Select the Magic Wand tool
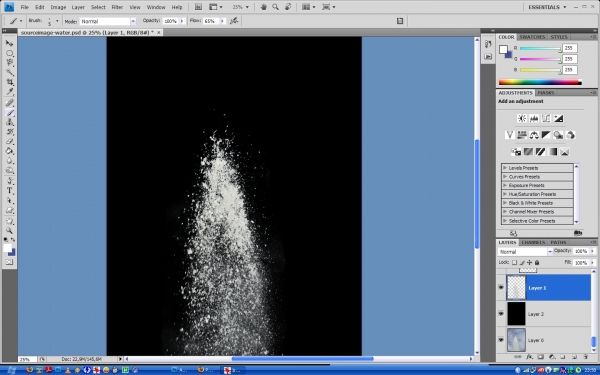This screenshot has height=375, width=600. point(10,72)
